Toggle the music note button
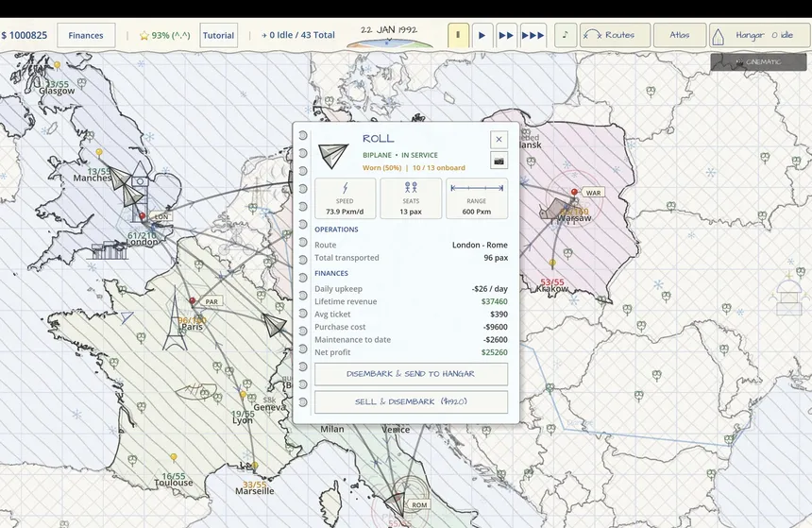 [x=565, y=35]
